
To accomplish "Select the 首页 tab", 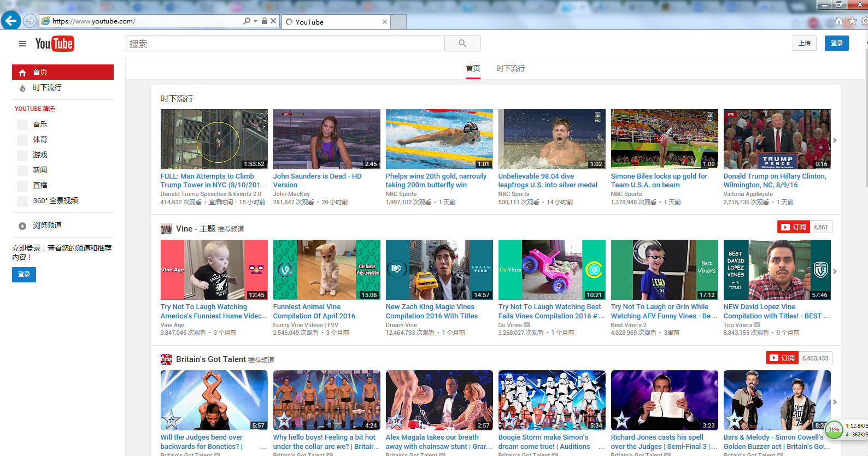I will 473,68.
